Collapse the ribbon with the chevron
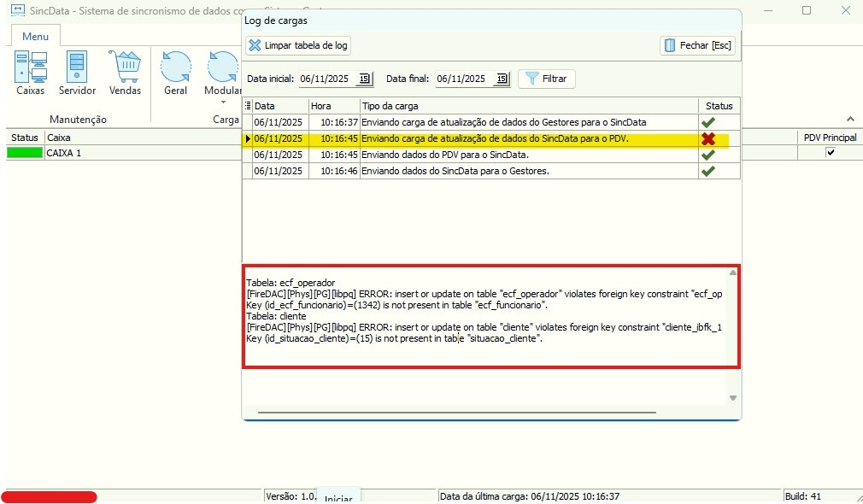 850,120
